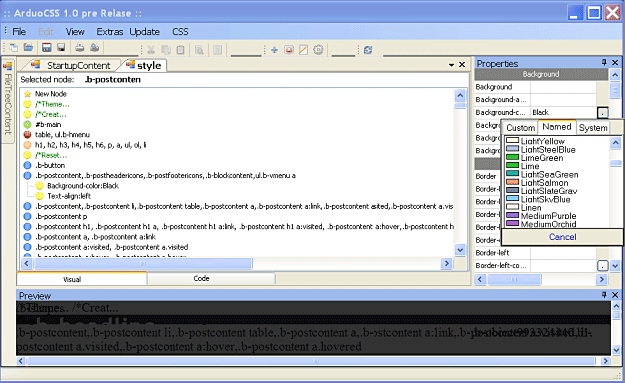The image size is (625, 383).
Task: Pick the LightYellow color
Action: pos(536,141)
